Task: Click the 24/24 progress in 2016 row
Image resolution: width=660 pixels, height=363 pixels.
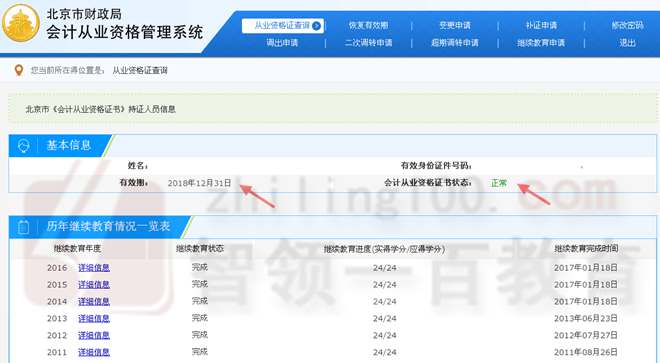Action: (x=385, y=267)
